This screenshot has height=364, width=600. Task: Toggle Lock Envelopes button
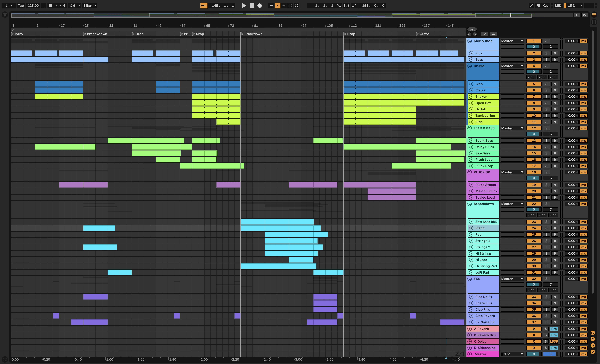pyautogui.click(x=493, y=34)
